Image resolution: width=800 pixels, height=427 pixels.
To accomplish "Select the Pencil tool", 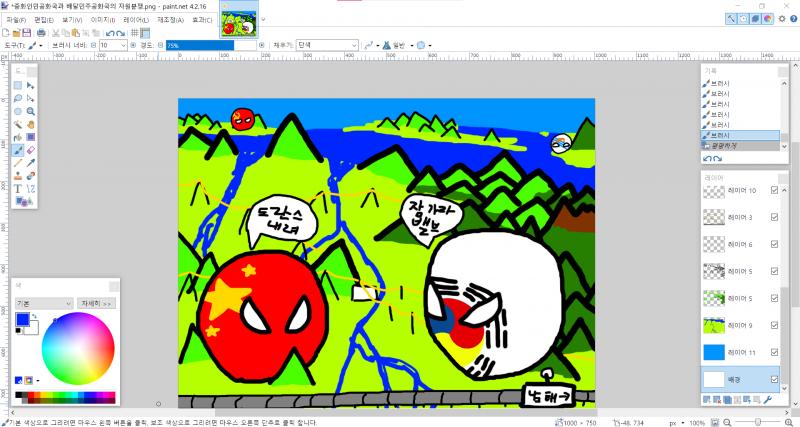I will click(18, 163).
